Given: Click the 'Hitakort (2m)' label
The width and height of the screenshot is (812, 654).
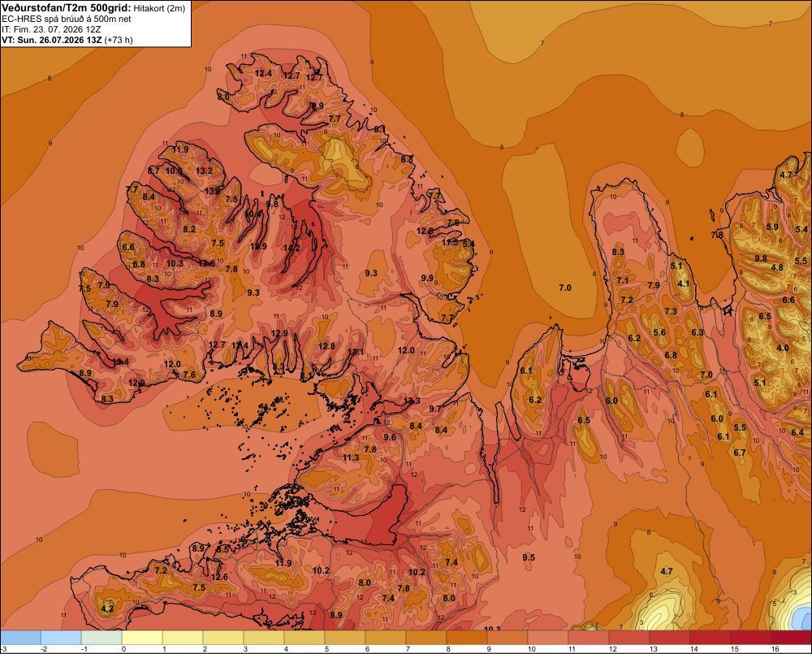Looking at the screenshot, I should (159, 8).
